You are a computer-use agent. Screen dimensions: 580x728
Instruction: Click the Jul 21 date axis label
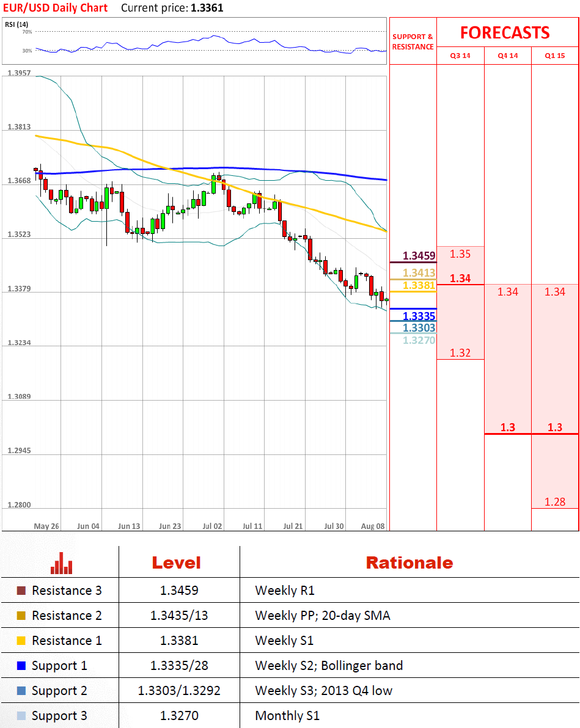coord(293,526)
